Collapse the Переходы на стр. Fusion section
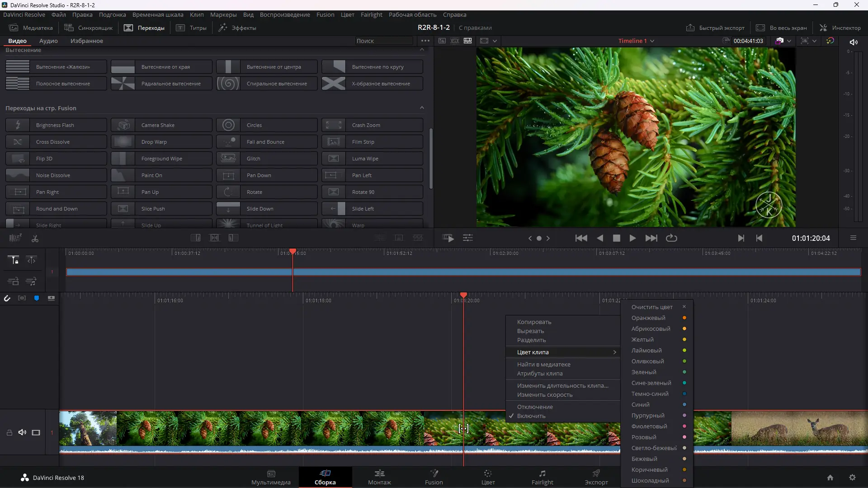The width and height of the screenshot is (868, 488). (x=422, y=108)
